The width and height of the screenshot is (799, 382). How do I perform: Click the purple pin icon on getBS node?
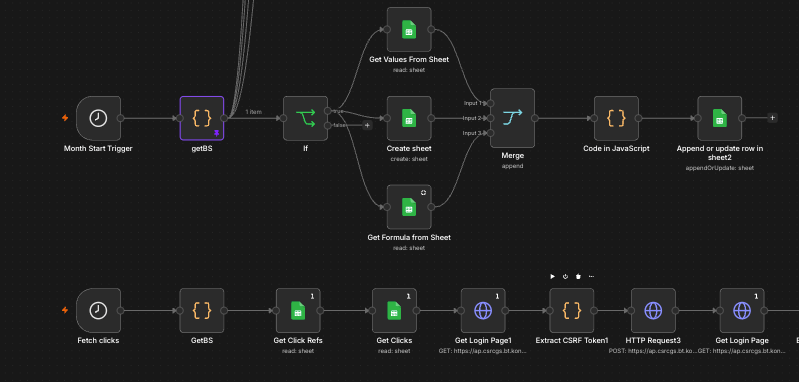tap(217, 133)
